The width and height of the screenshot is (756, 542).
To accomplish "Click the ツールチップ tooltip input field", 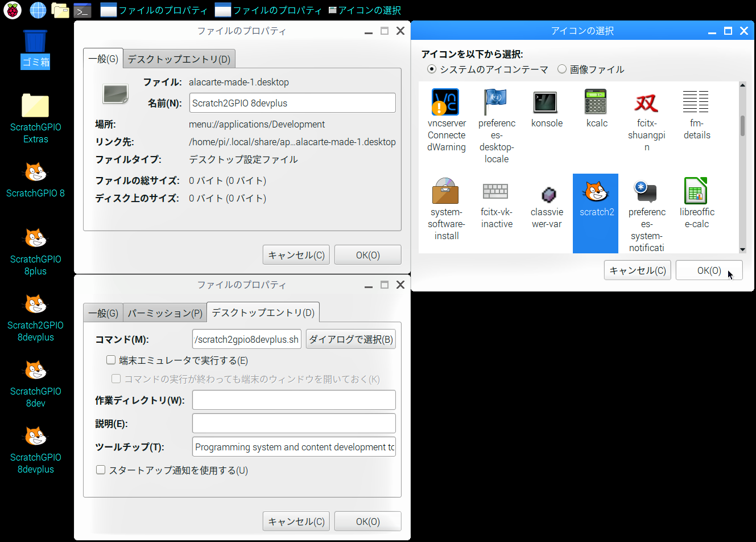I will pos(294,447).
